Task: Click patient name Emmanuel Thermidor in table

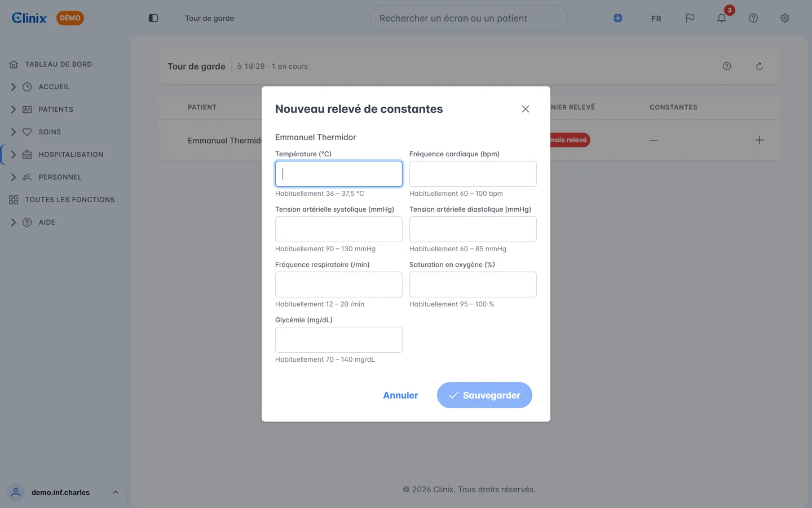Action: [x=224, y=141]
